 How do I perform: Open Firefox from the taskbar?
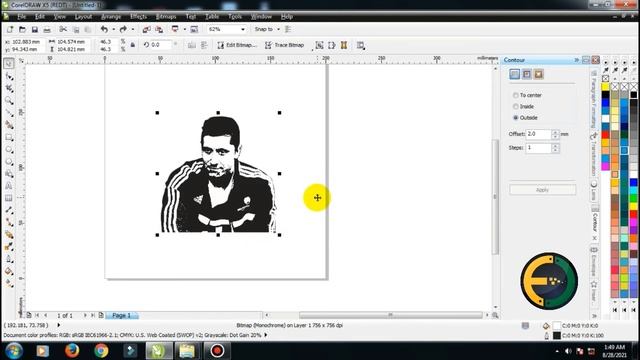point(72,351)
